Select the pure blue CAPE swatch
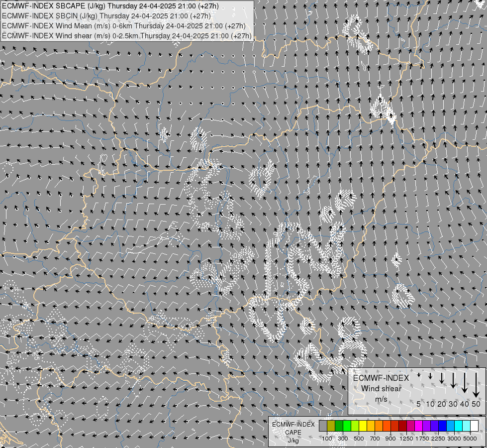The image size is (487, 448). (x=443, y=426)
